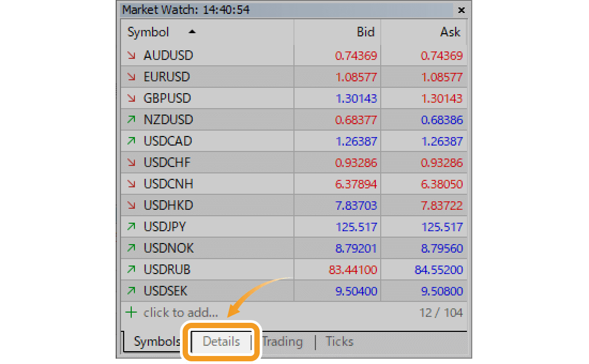Click the upward trend icon next to USDJPY
This screenshot has height=364, width=589.
132,226
